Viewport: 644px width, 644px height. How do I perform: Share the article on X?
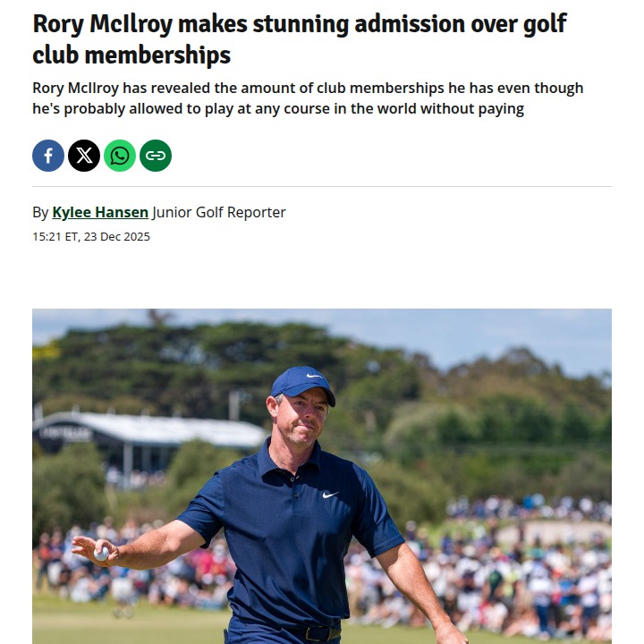click(x=84, y=156)
